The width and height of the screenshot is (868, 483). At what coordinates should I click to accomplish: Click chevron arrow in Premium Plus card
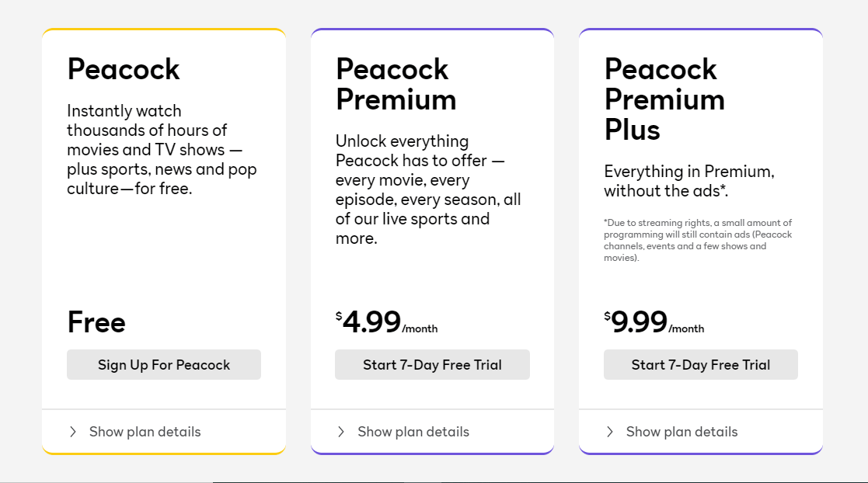(x=610, y=432)
